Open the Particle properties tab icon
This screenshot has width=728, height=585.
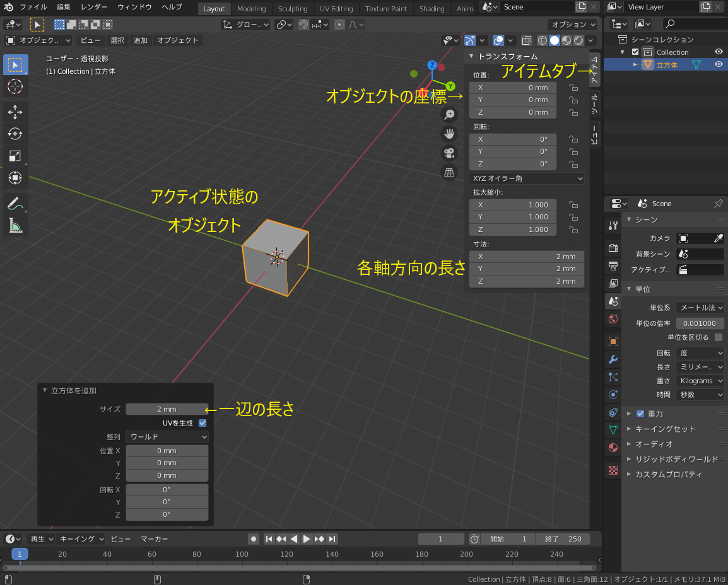[613, 377]
